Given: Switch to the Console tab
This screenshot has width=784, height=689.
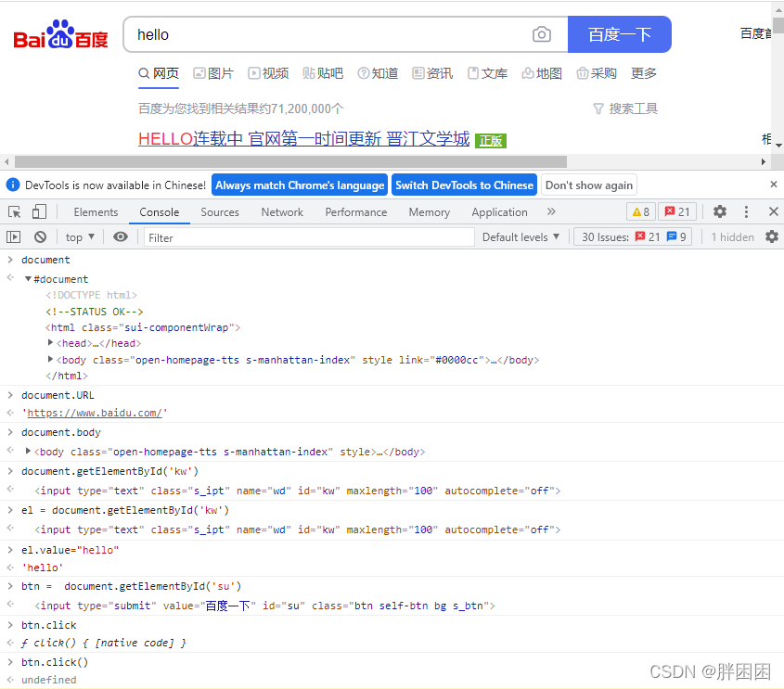Looking at the screenshot, I should pyautogui.click(x=159, y=211).
